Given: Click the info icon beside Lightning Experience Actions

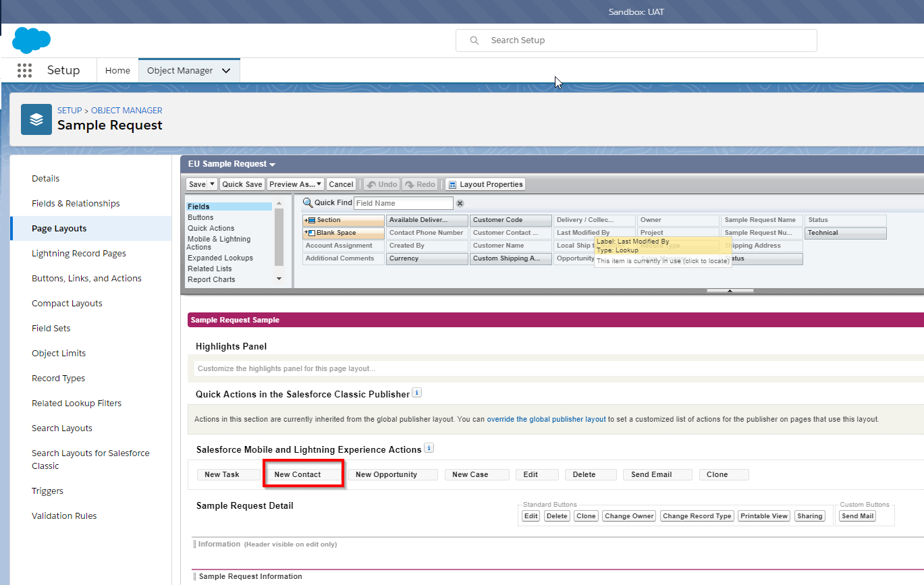Looking at the screenshot, I should tap(429, 448).
